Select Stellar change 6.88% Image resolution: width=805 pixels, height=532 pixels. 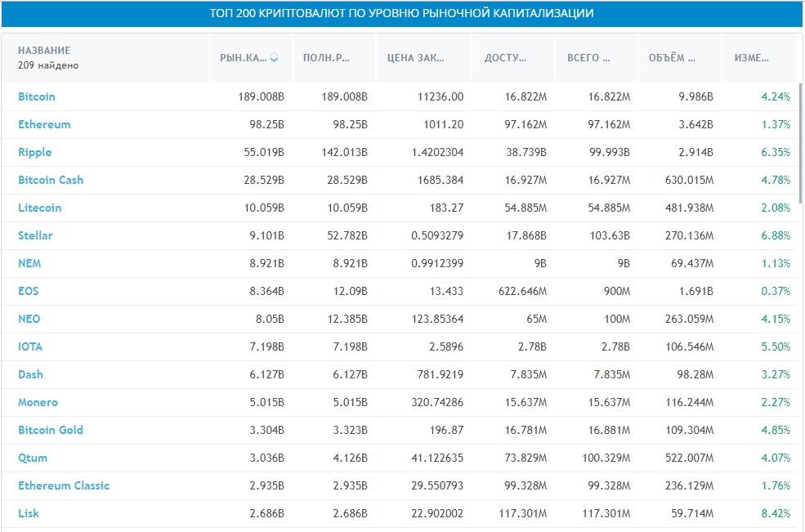[776, 235]
